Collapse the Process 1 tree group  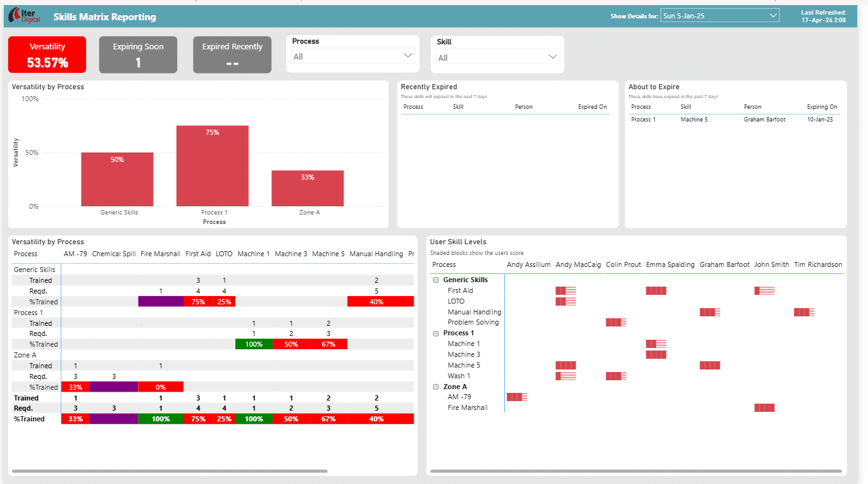435,333
